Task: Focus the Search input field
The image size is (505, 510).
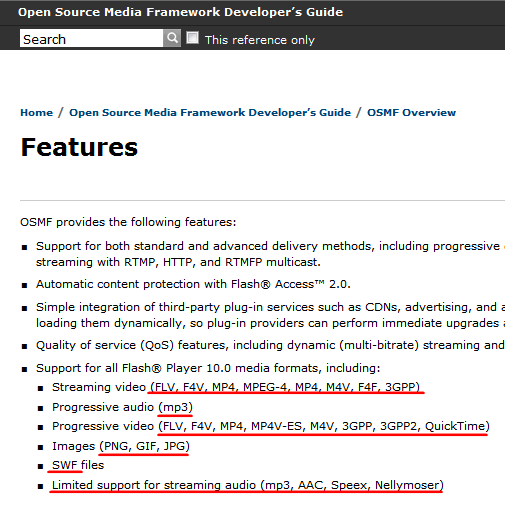Action: (91, 38)
